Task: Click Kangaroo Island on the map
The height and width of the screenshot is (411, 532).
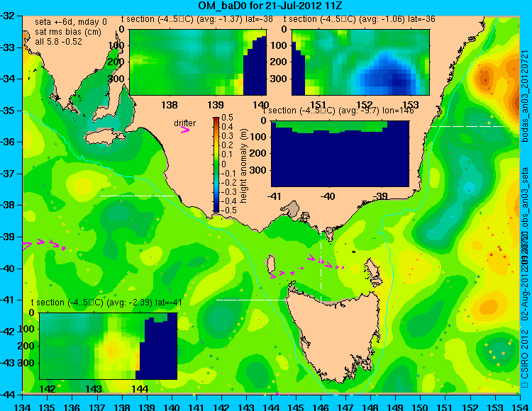Action: (x=105, y=137)
